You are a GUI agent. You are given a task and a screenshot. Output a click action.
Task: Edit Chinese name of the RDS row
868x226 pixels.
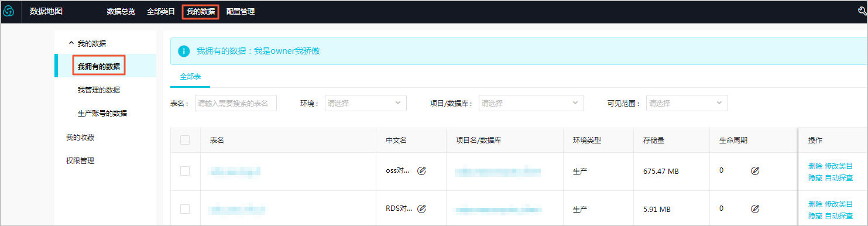click(421, 208)
